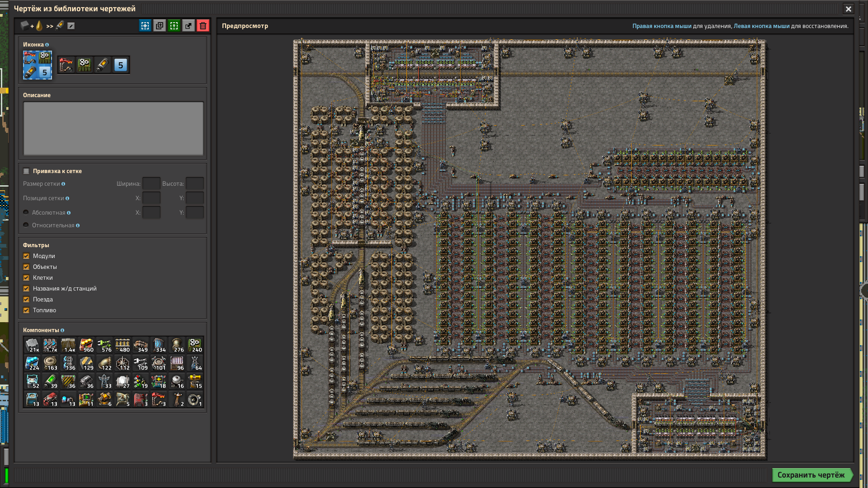Viewport: 868px width, 488px height.
Task: Toggle the Названия ж/д станций checkbox
Action: click(x=26, y=289)
